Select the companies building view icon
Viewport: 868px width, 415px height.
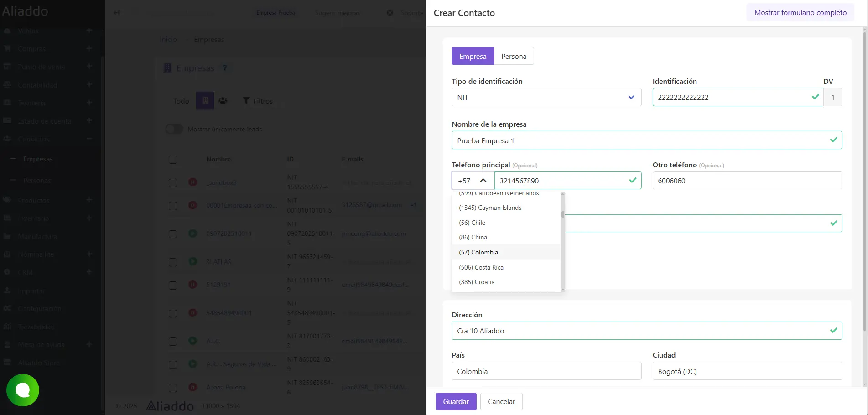[205, 100]
